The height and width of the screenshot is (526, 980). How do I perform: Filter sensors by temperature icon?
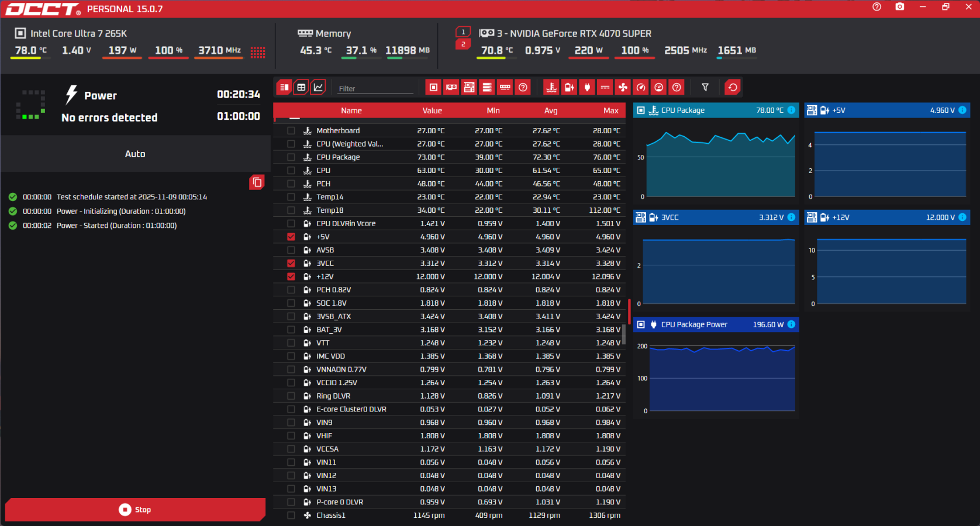pos(551,88)
